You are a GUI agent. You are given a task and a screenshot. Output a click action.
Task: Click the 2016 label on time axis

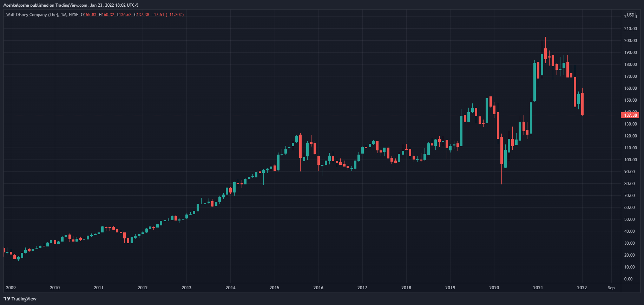[x=318, y=288]
